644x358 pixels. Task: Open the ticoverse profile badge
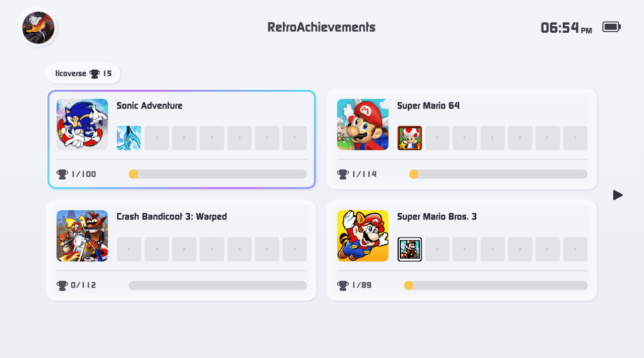click(83, 73)
